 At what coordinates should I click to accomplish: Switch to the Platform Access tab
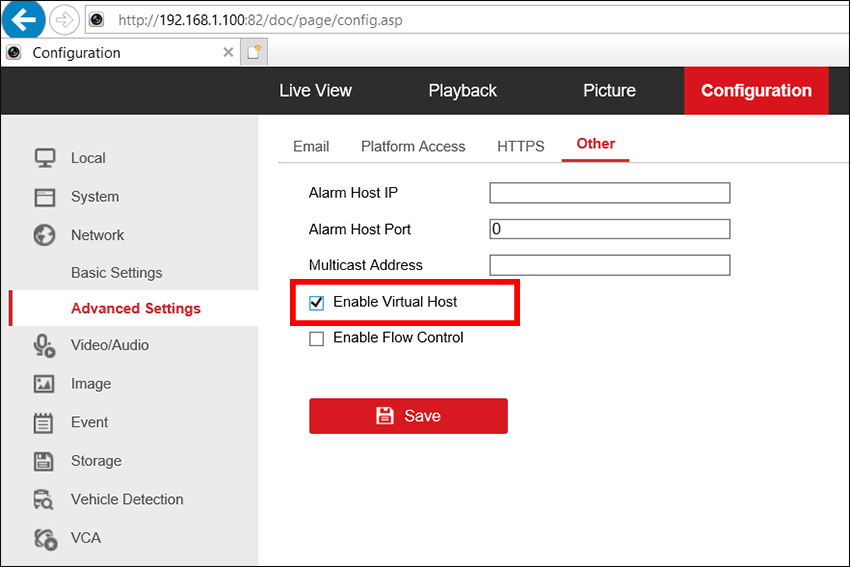click(x=413, y=146)
